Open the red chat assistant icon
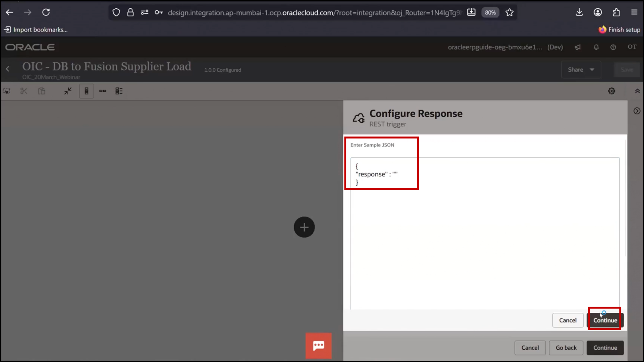 [x=318, y=346]
